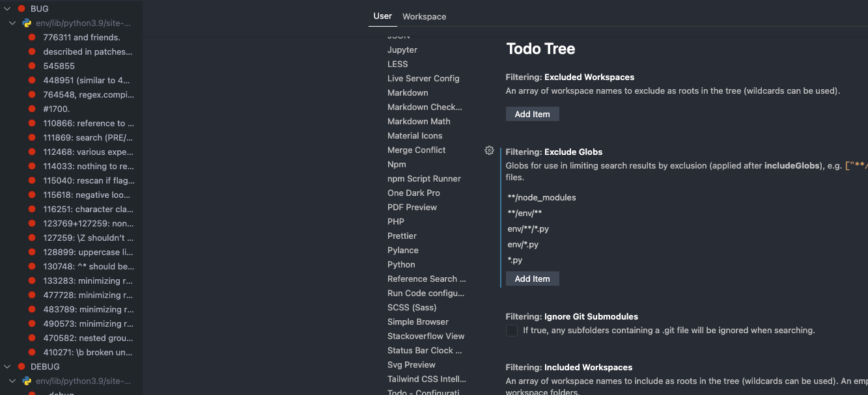Collapse the env/lib/python3.9 group under BUG

pyautogui.click(x=12, y=22)
